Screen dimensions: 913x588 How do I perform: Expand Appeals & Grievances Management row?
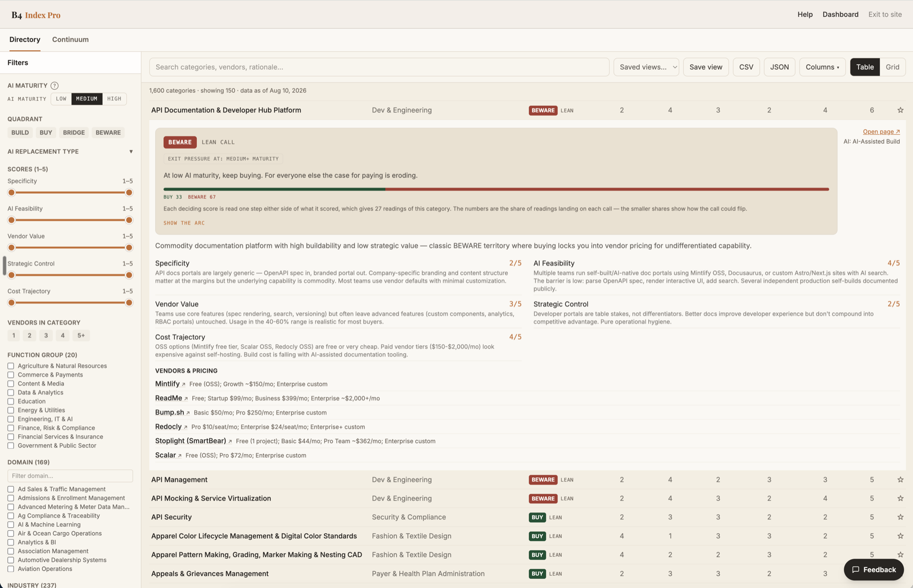[528, 574]
